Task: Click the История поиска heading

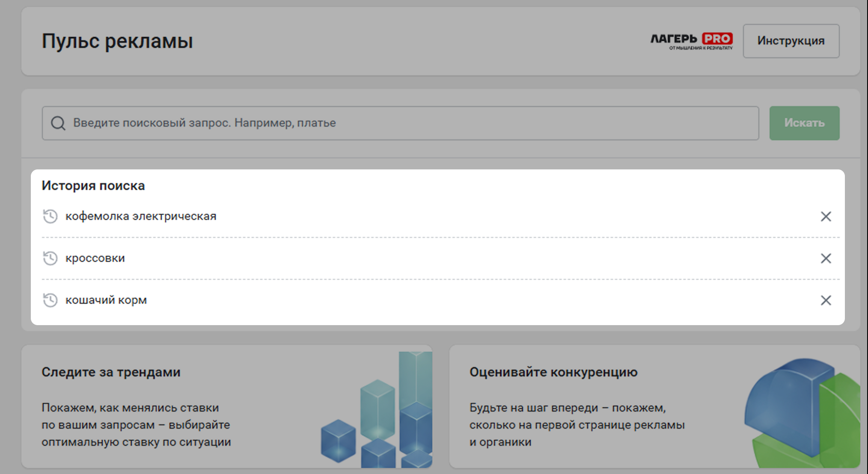Action: click(x=93, y=186)
